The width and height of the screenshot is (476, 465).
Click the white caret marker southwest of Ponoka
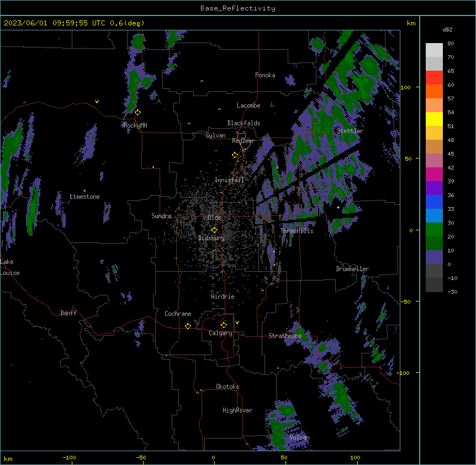coord(202,81)
